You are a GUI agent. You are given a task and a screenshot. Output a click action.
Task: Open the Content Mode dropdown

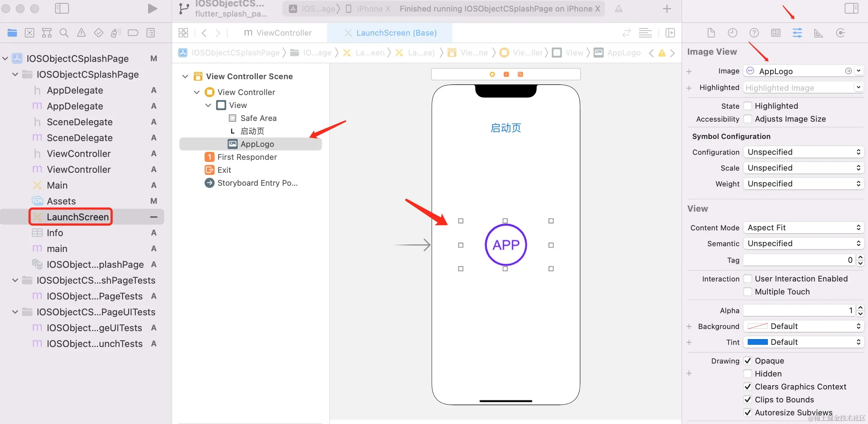[803, 227]
